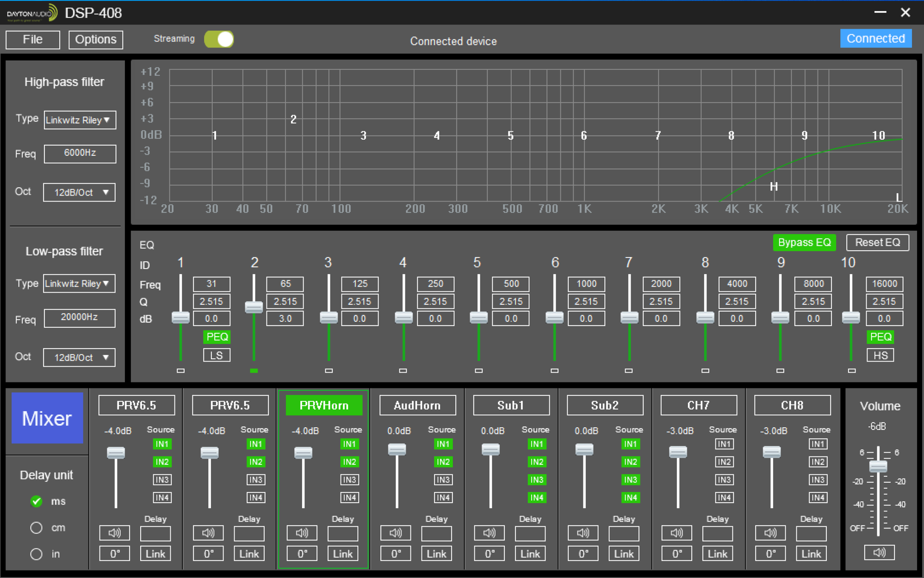Screen dimensions: 924x578
Task: Toggle the Streaming switch off
Action: (219, 39)
